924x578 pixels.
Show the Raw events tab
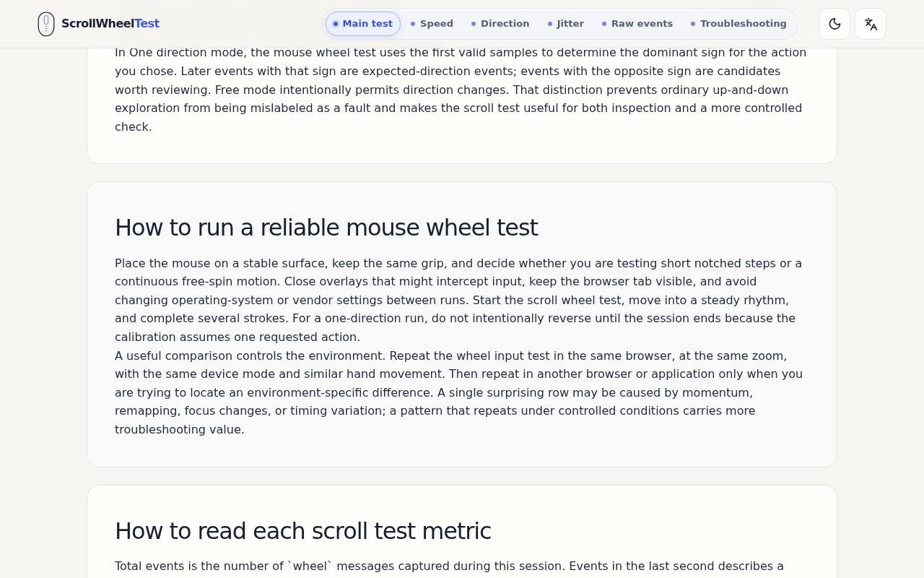point(637,24)
